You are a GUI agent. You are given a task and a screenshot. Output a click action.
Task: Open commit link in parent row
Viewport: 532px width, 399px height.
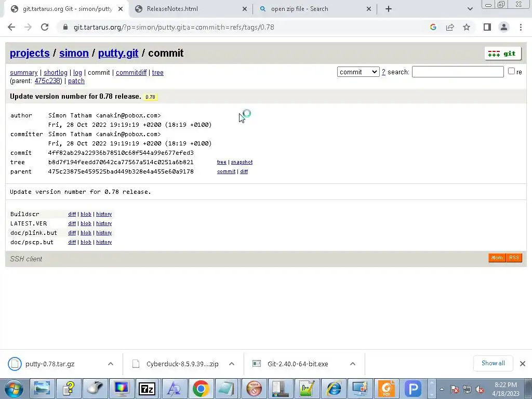tap(227, 171)
